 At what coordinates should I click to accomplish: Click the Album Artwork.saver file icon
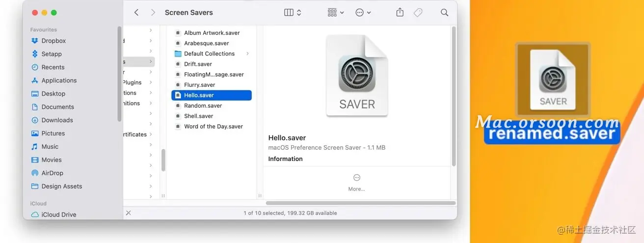tap(178, 33)
